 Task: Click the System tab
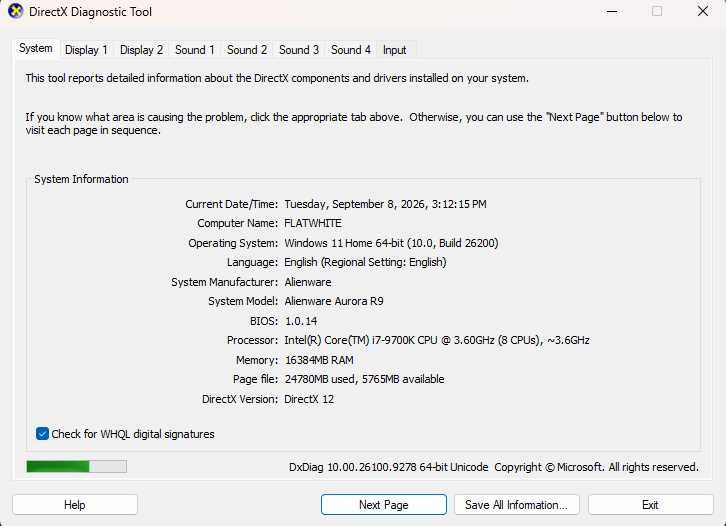point(36,48)
